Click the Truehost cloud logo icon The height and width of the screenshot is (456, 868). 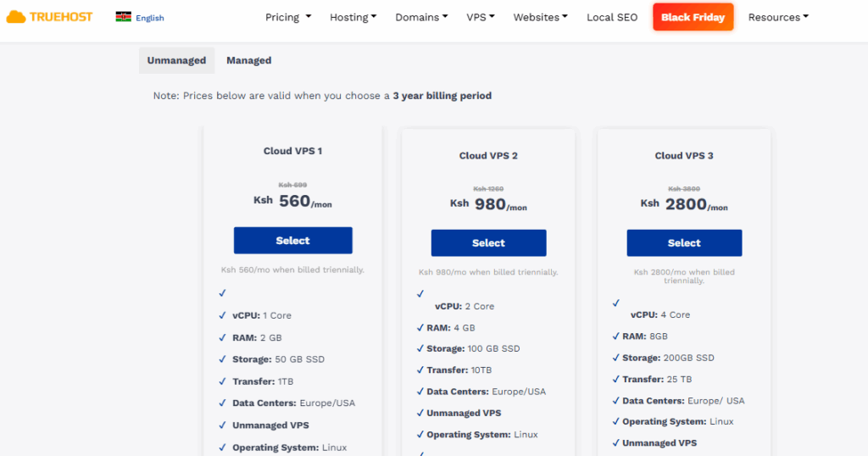click(16, 17)
